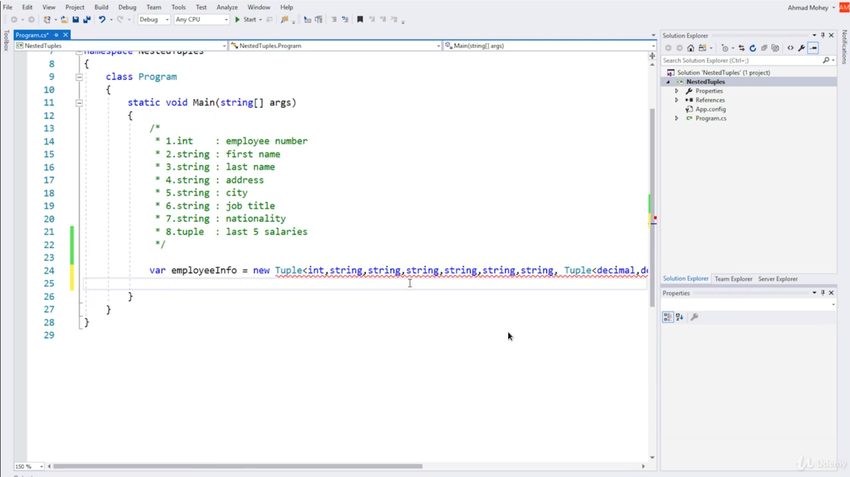Collapse the class Program code block
850x477 pixels.
[x=79, y=77]
